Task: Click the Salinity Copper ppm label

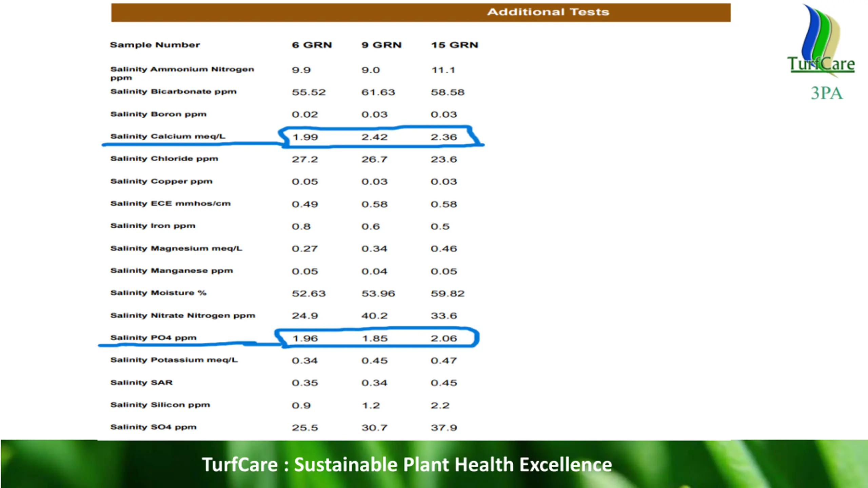Action: click(x=161, y=181)
